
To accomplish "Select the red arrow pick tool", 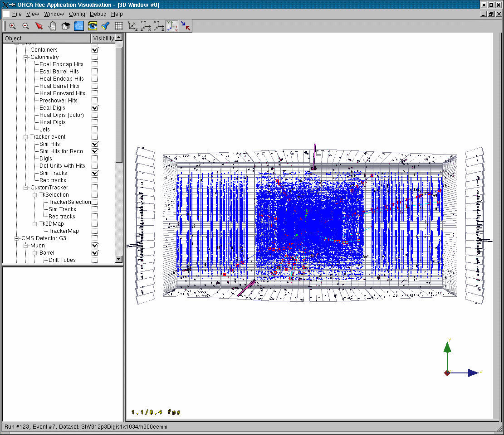I will (x=39, y=26).
